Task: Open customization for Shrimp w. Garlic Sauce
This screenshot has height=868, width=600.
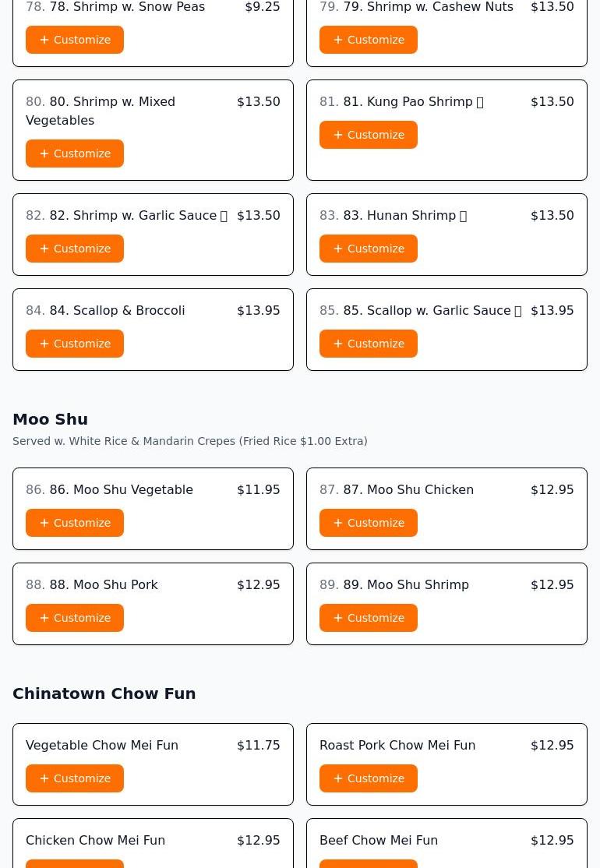Action: [x=75, y=249]
